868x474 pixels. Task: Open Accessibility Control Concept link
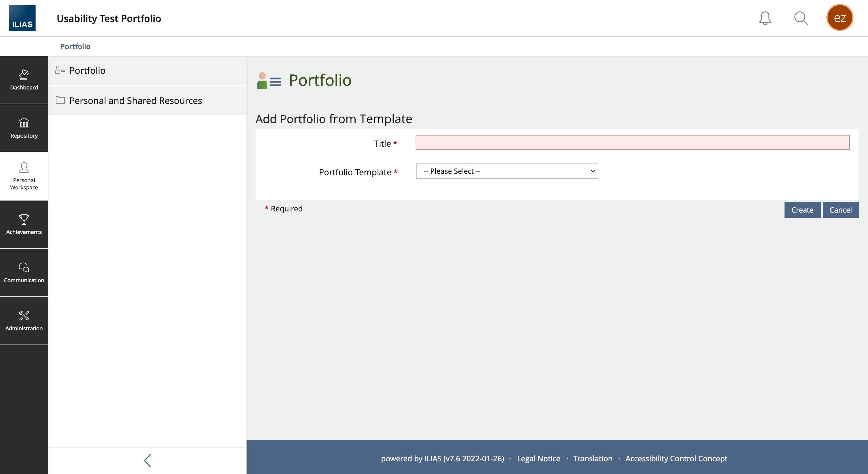pyautogui.click(x=676, y=458)
